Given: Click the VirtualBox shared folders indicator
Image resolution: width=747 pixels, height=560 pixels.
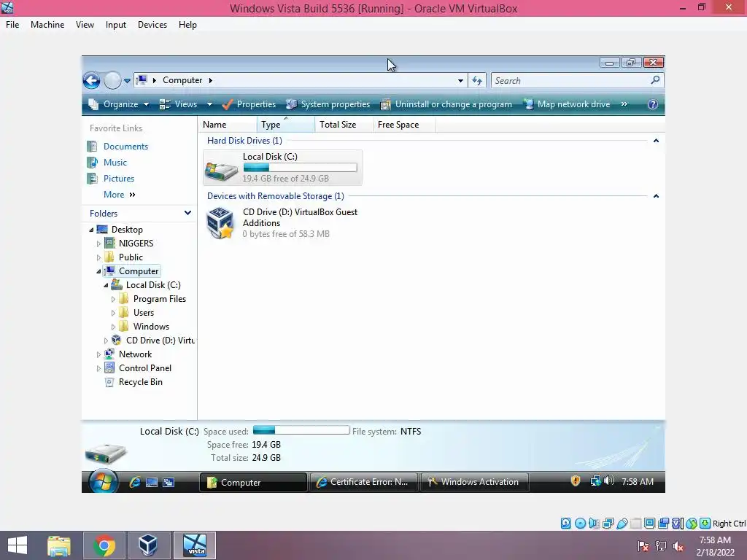Looking at the screenshot, I should (635, 524).
